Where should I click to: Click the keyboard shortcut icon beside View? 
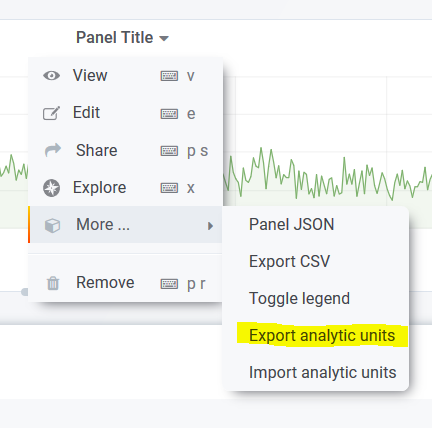169,76
